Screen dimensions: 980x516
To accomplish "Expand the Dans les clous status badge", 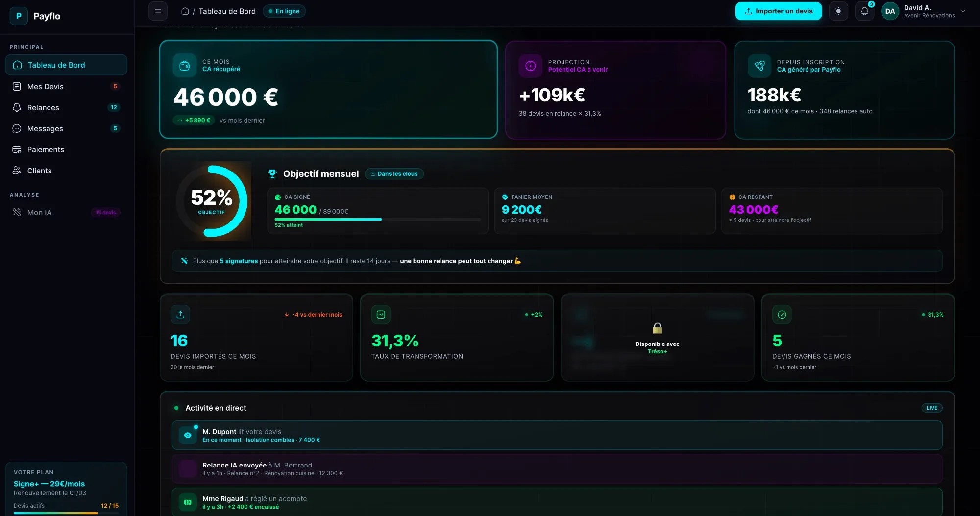I will point(394,173).
